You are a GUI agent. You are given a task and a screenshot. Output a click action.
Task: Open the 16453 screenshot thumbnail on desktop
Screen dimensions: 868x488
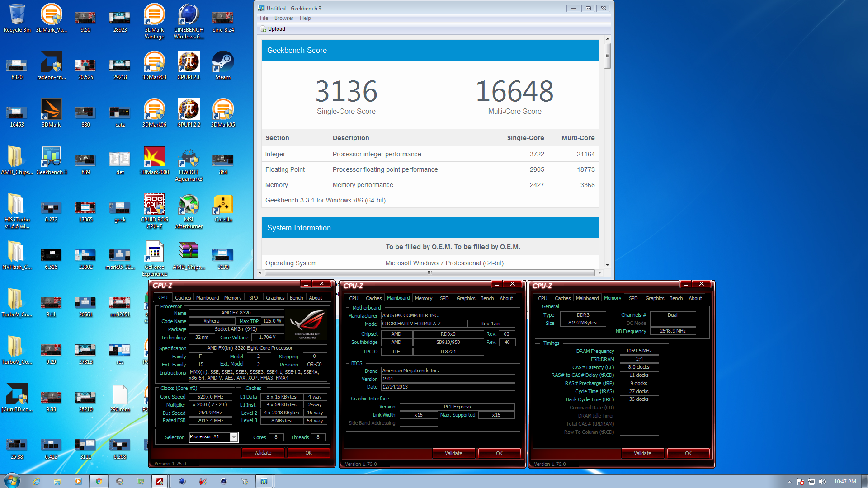click(17, 116)
